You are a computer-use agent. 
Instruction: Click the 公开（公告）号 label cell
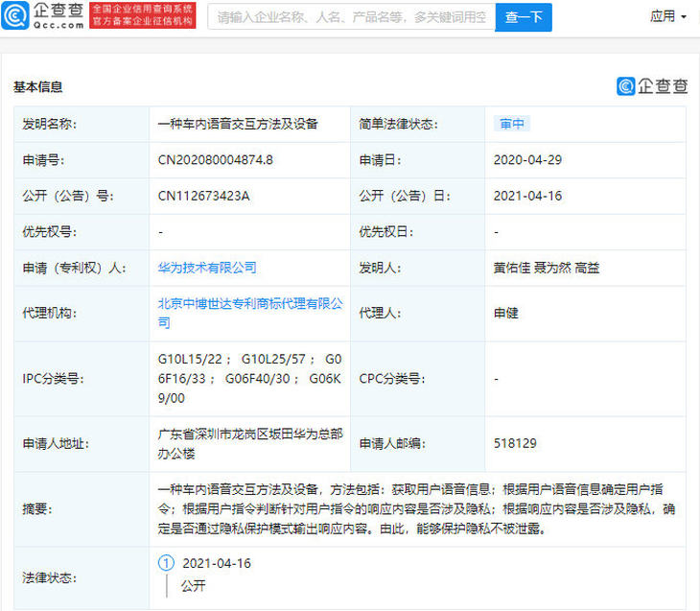[x=82, y=196]
